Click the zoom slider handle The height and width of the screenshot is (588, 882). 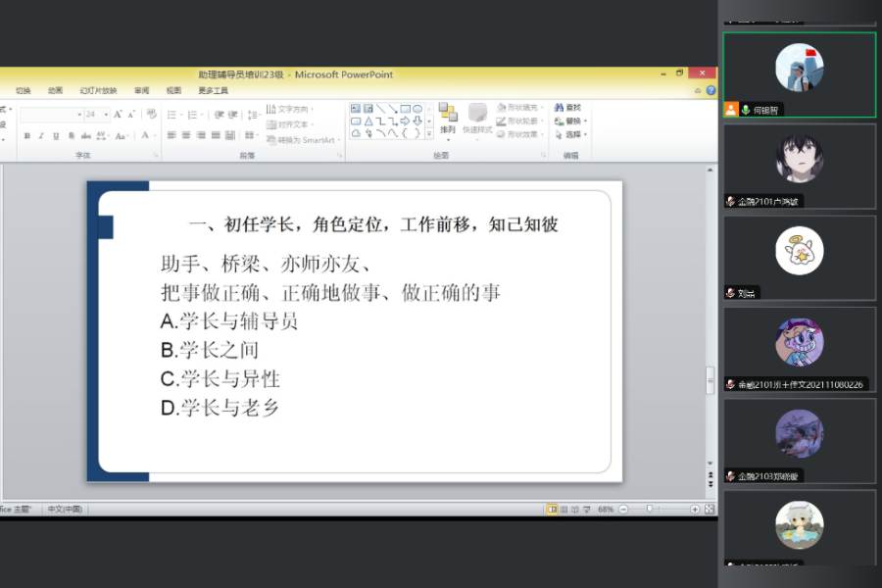tap(650, 510)
